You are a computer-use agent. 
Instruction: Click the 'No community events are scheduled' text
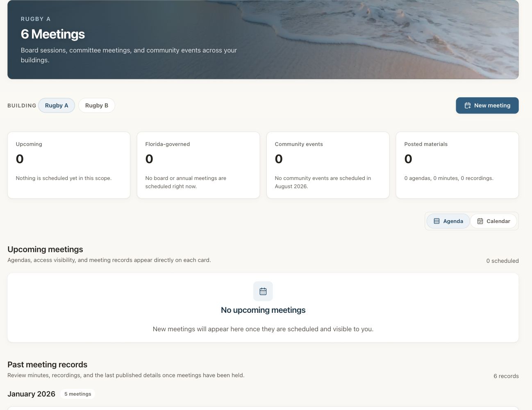pyautogui.click(x=323, y=182)
